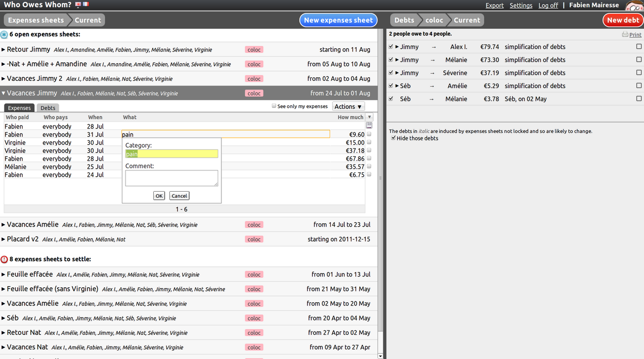Expand the Feuille effacée (sans Virginie) sheet
The width and height of the screenshot is (644, 359).
coord(3,289)
